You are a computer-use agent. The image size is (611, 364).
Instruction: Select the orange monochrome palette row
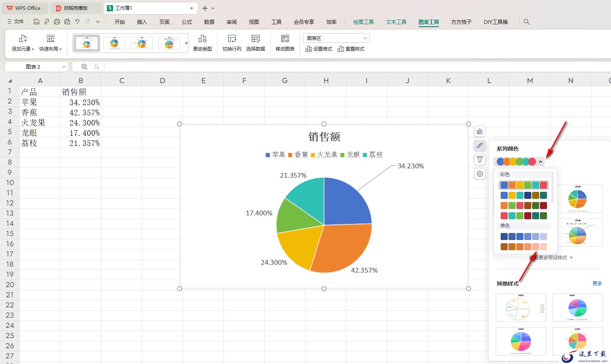523,247
